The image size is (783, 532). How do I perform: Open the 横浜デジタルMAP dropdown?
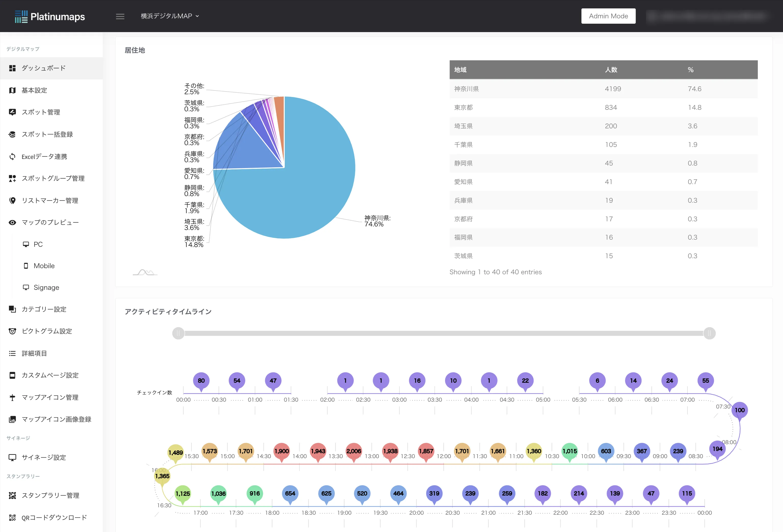pyautogui.click(x=170, y=16)
